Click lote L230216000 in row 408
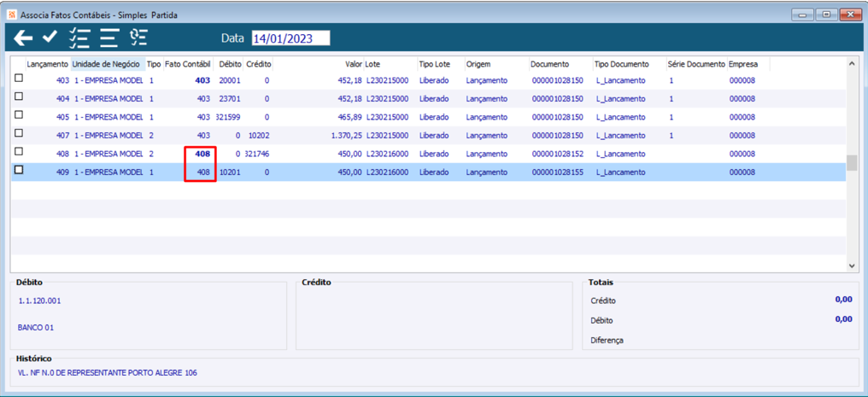 pos(388,154)
